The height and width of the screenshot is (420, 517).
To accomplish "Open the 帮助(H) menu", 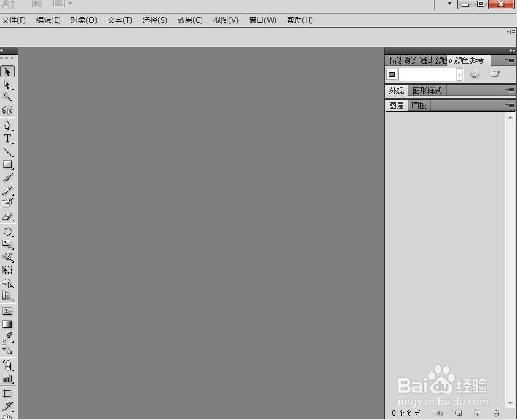I will tap(300, 20).
